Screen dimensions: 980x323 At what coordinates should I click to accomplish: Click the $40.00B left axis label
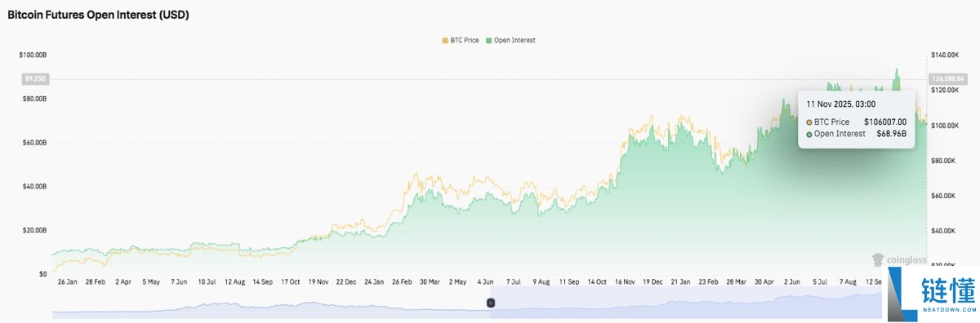(35, 187)
